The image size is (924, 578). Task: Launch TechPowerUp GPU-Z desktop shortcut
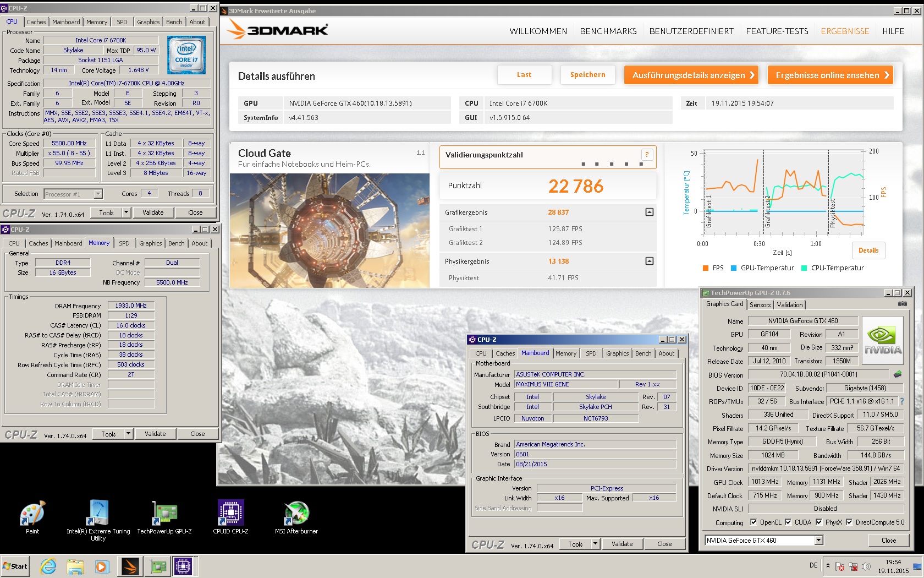click(164, 517)
